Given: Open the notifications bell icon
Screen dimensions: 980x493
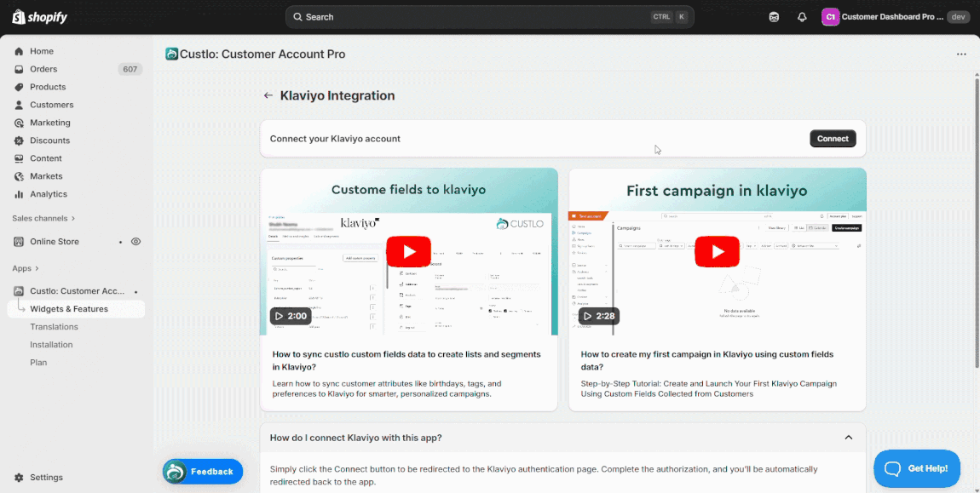Looking at the screenshot, I should point(802,17).
